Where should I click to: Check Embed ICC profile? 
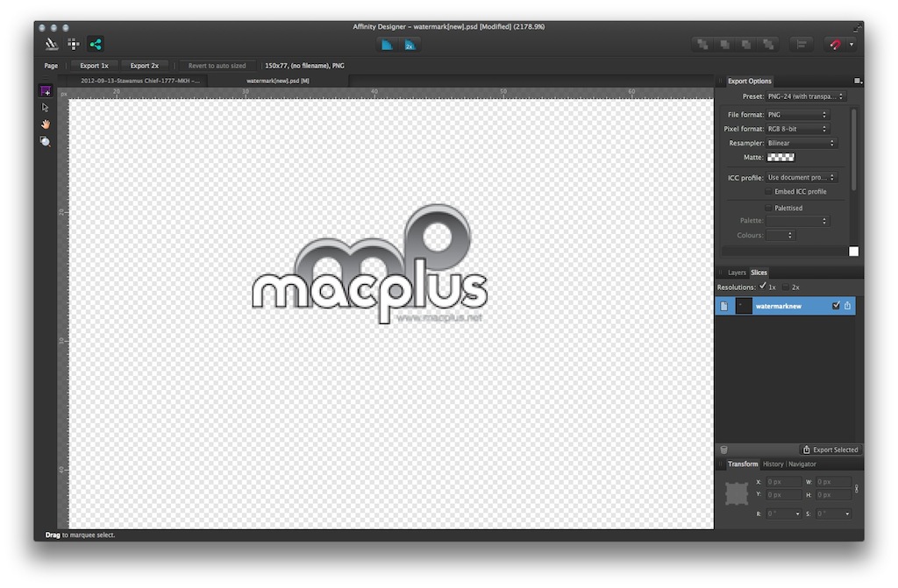click(768, 192)
